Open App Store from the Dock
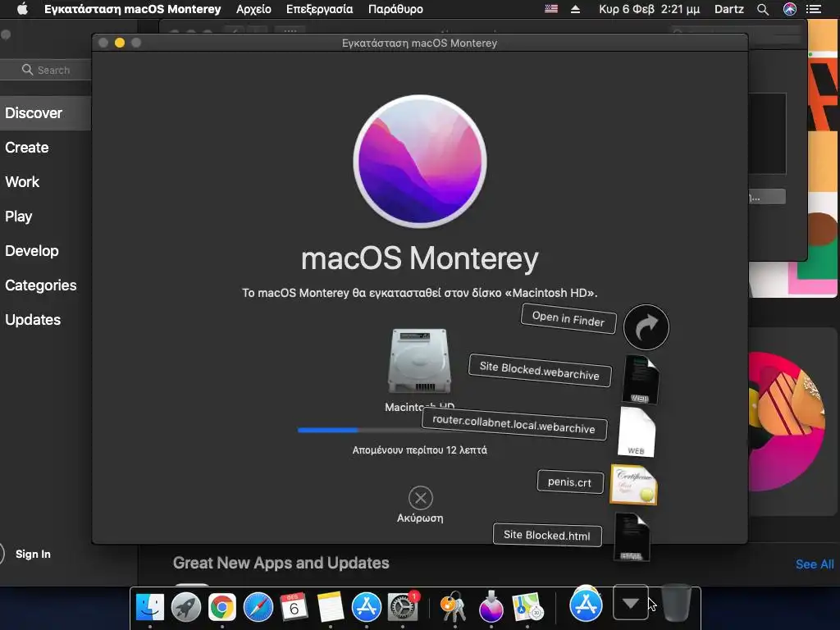This screenshot has width=840, height=630. [367, 608]
